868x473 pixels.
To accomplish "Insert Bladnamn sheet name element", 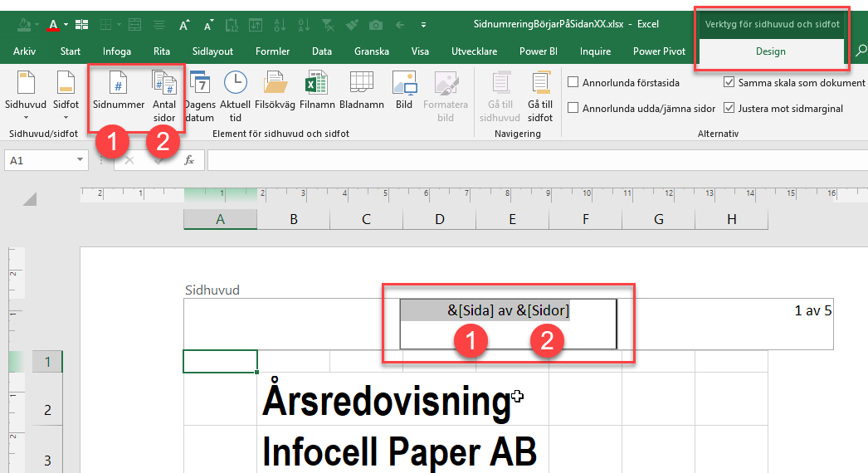I will (x=362, y=90).
